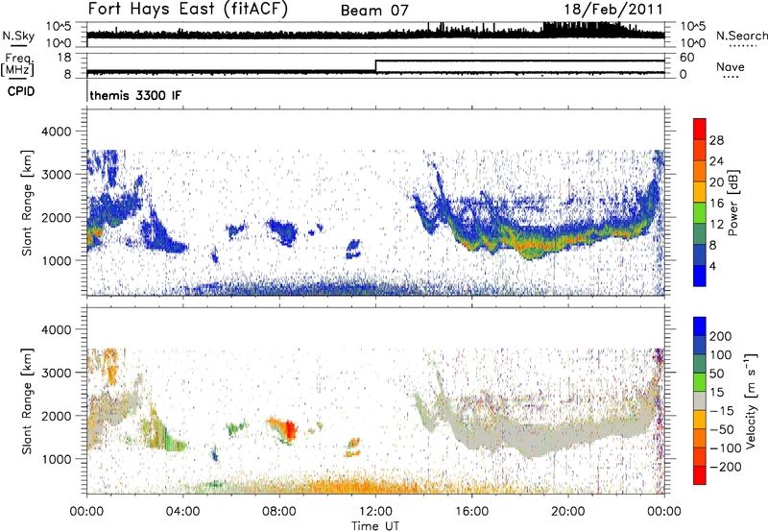Click the '28' label on power color bar
768x532 pixels.
pos(716,140)
